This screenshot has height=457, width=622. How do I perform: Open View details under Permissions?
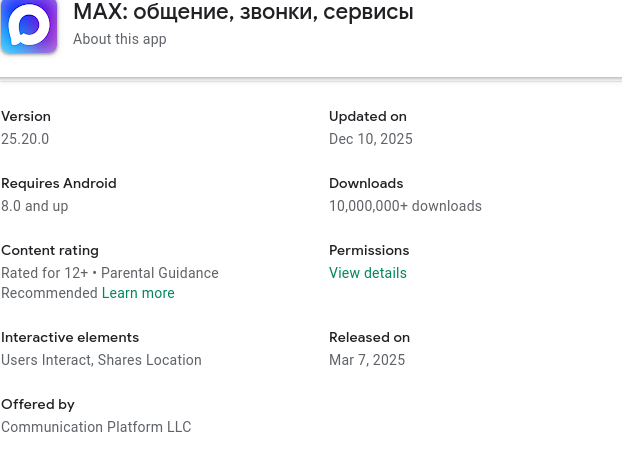367,273
